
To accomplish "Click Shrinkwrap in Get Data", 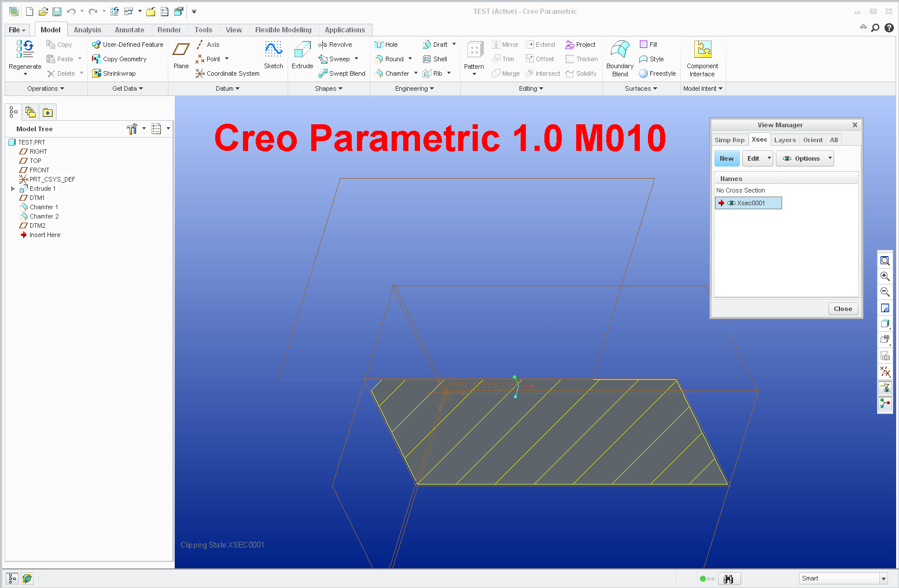I will 114,73.
